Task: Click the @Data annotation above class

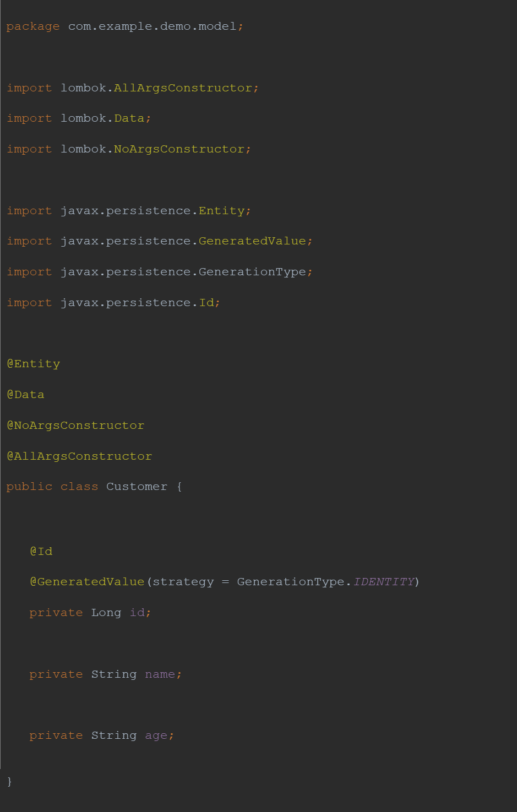Action: (25, 395)
